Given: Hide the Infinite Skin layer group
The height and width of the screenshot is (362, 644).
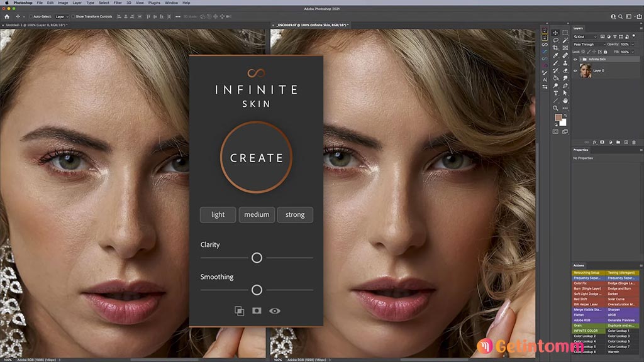Looking at the screenshot, I should (x=575, y=59).
